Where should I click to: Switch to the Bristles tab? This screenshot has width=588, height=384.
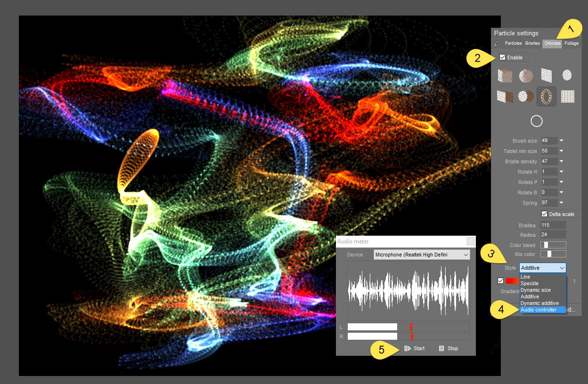tap(532, 43)
